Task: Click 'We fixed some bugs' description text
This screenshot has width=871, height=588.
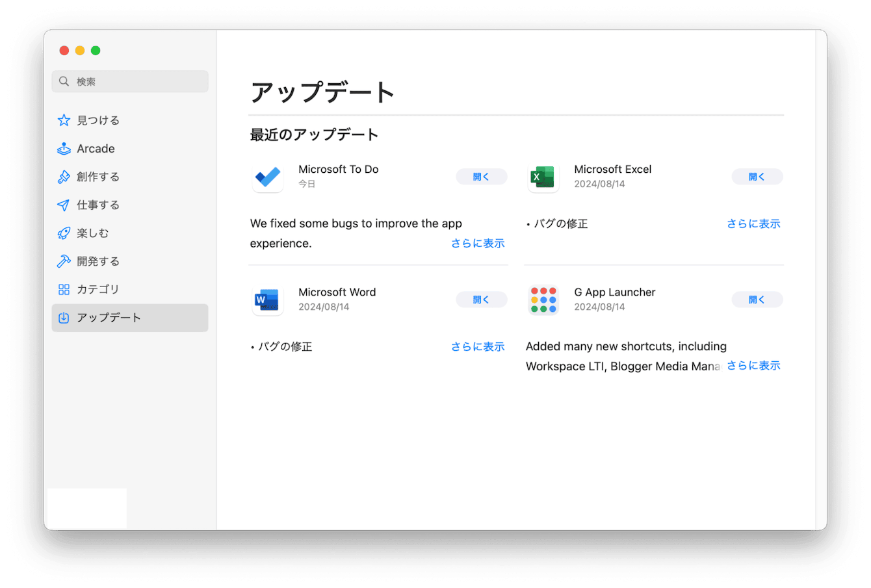Action: click(x=356, y=233)
